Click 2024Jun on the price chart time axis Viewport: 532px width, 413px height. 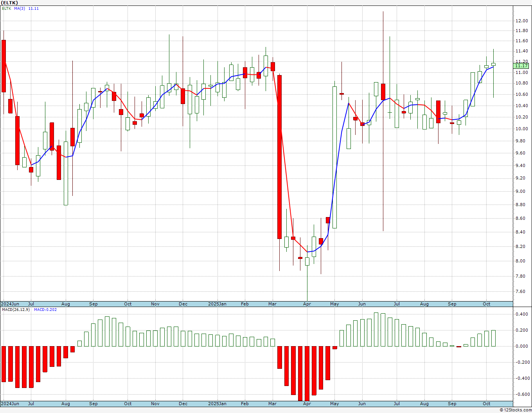tap(10, 304)
